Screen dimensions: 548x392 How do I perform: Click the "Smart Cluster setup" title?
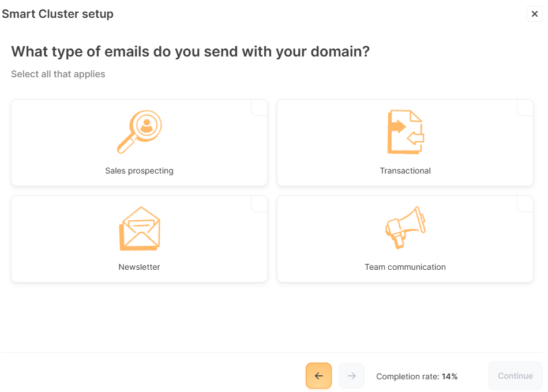click(58, 14)
